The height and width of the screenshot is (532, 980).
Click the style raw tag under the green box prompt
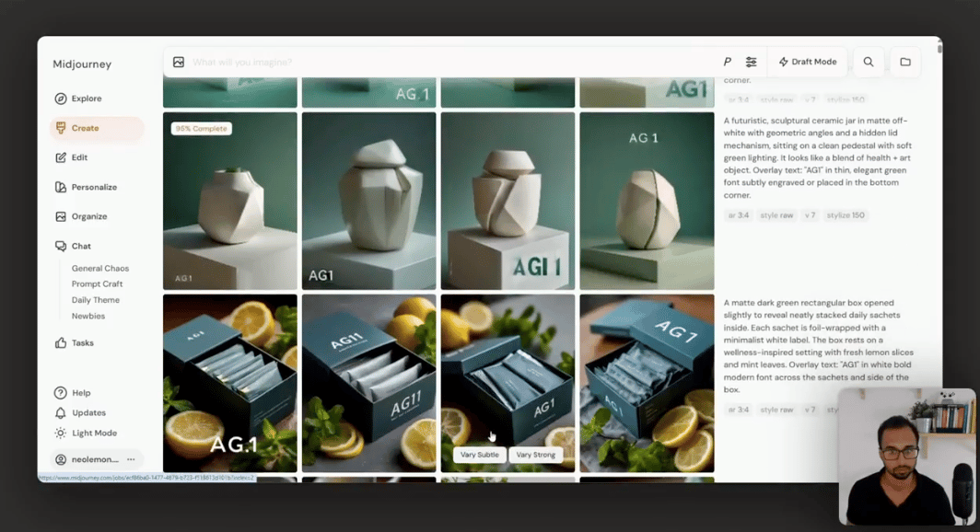[x=776, y=411]
